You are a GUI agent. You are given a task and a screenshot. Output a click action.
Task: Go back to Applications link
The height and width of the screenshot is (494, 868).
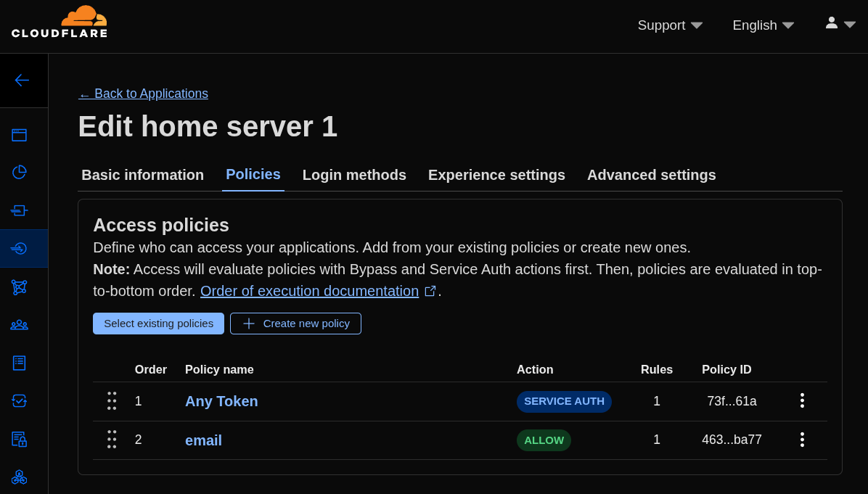144,94
